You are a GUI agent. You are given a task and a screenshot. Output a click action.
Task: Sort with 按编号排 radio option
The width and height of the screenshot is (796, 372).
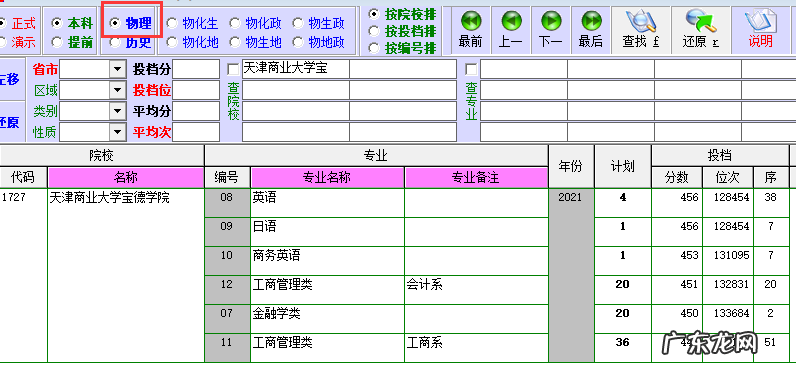[374, 49]
